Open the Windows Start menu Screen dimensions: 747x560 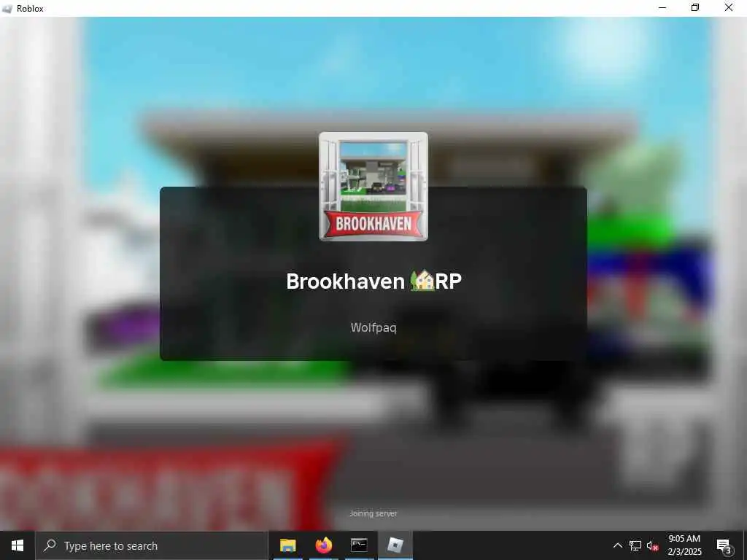18,545
